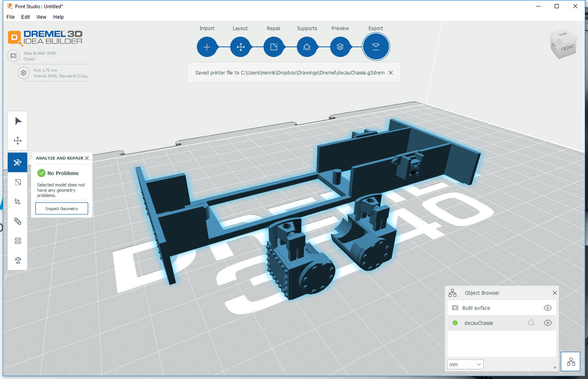The image size is (588, 379).
Task: Click the printer type icon beside Idea Builder 3D40
Action: point(14,56)
